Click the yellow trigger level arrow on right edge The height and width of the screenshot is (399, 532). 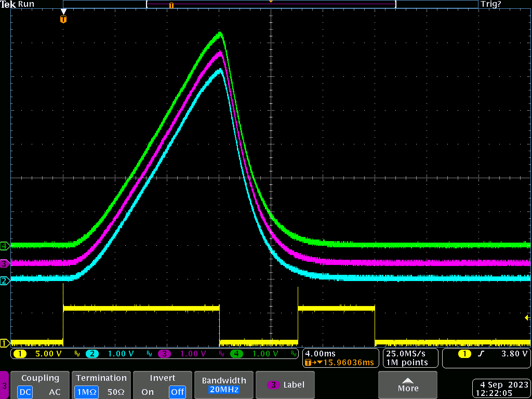pos(527,317)
